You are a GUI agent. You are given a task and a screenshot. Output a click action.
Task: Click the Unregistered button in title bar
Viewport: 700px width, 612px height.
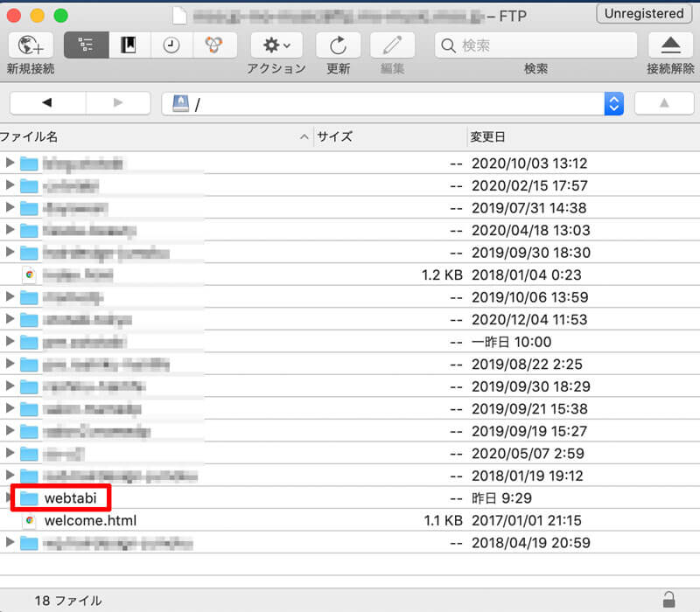coord(644,14)
